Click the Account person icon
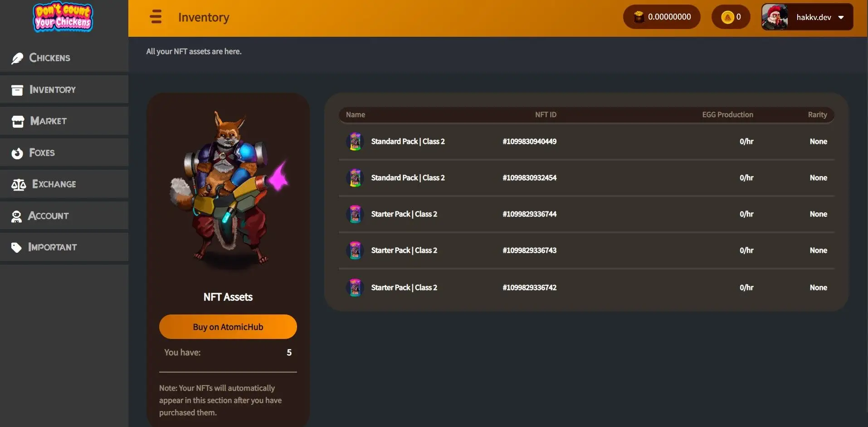 tap(17, 216)
